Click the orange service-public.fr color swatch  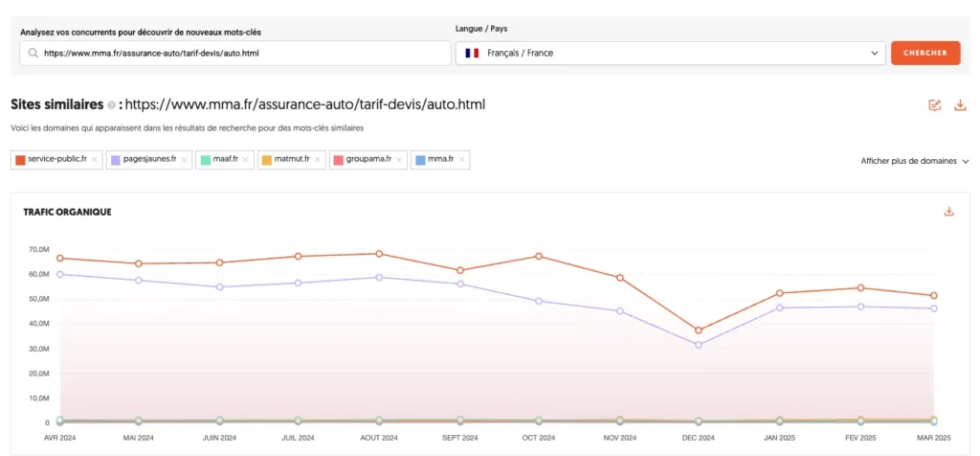click(20, 160)
